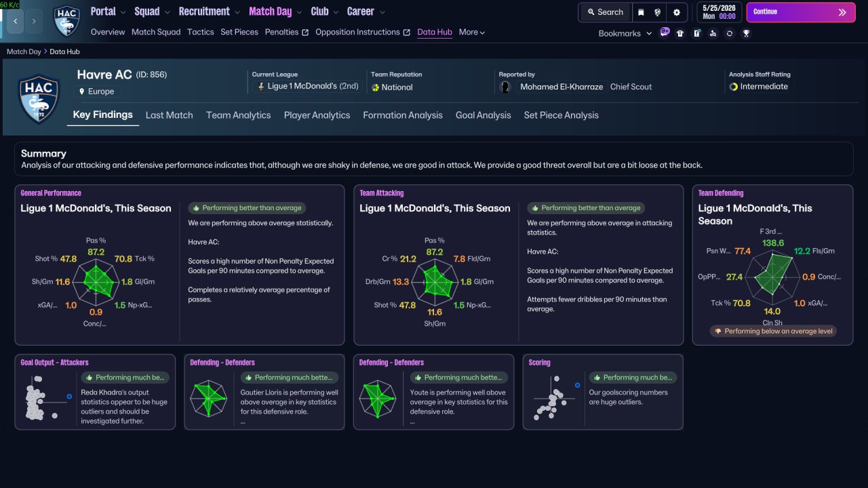
Task: Open the Gautier Lloris Defending card
Action: click(264, 392)
